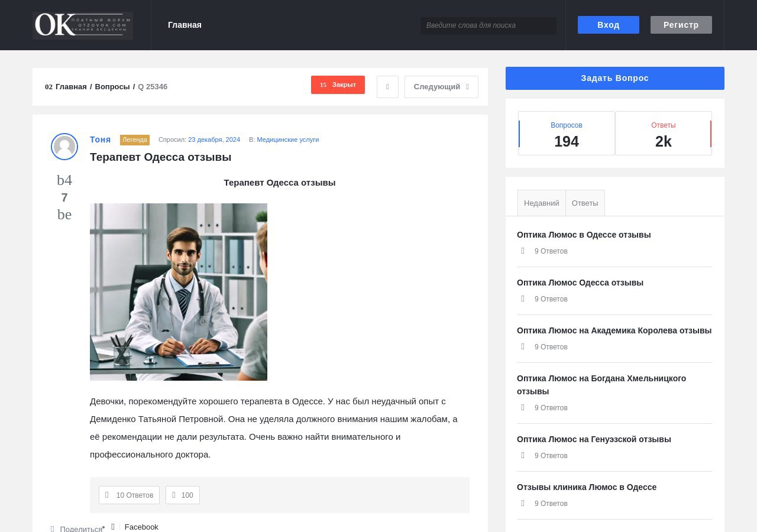Switch to the Недавний tab
Screen dimensions: 757x532
(x=541, y=203)
